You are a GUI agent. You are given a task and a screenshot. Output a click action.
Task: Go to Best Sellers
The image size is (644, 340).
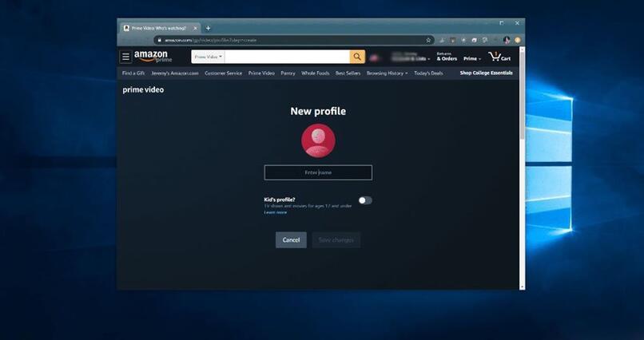coord(348,73)
